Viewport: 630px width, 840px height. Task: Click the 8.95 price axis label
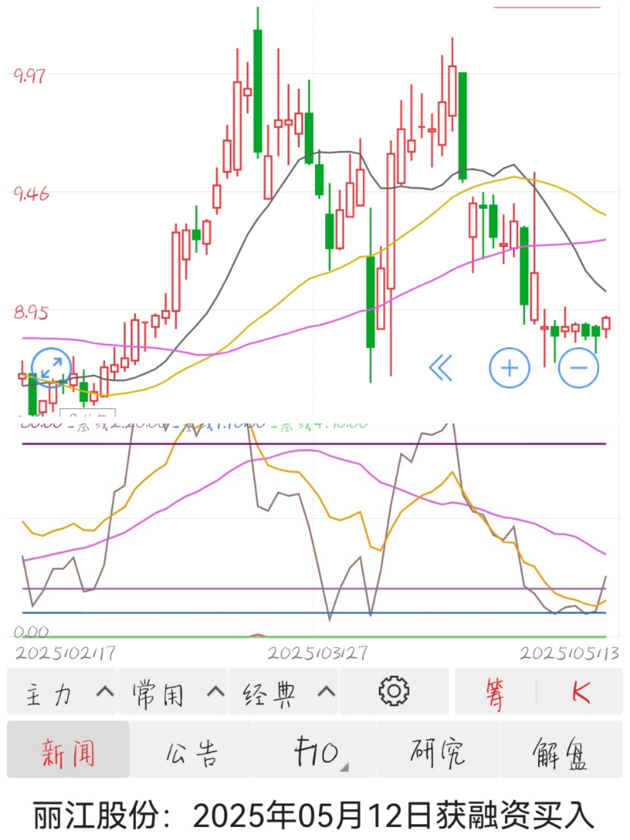coord(31,312)
